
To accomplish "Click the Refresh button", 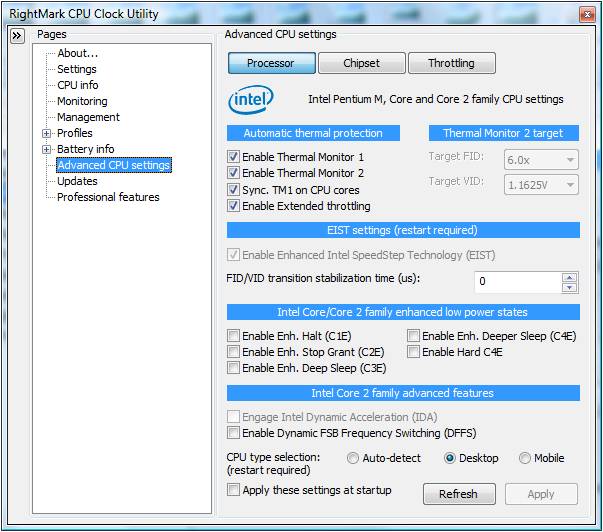I will point(459,494).
